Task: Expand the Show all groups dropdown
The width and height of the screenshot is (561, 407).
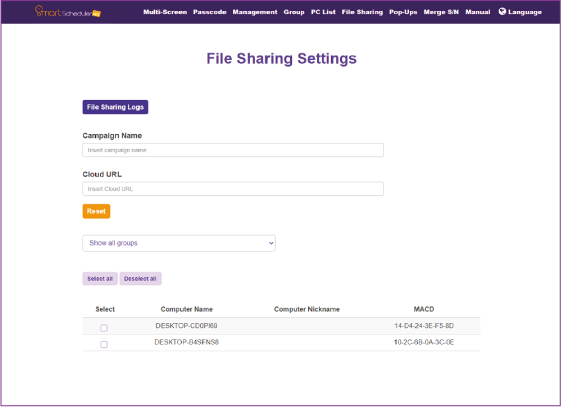Action: click(179, 243)
